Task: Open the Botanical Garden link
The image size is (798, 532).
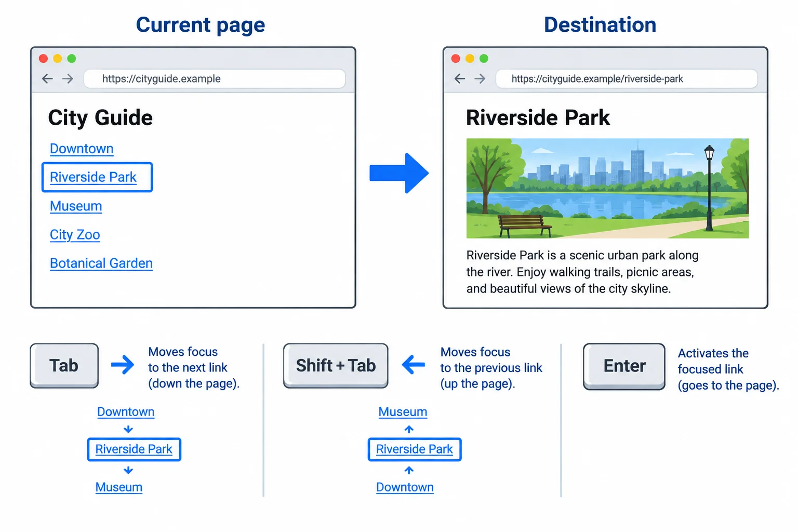Action: click(x=101, y=263)
